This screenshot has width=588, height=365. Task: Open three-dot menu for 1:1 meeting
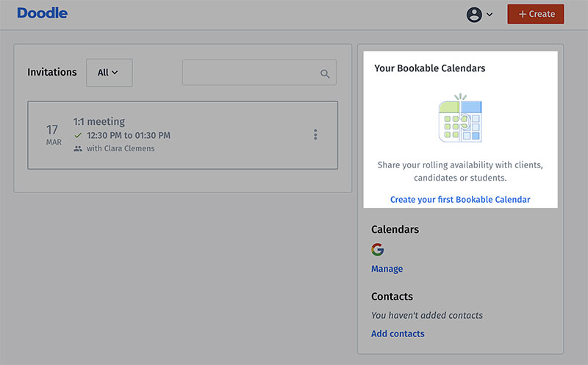point(315,134)
